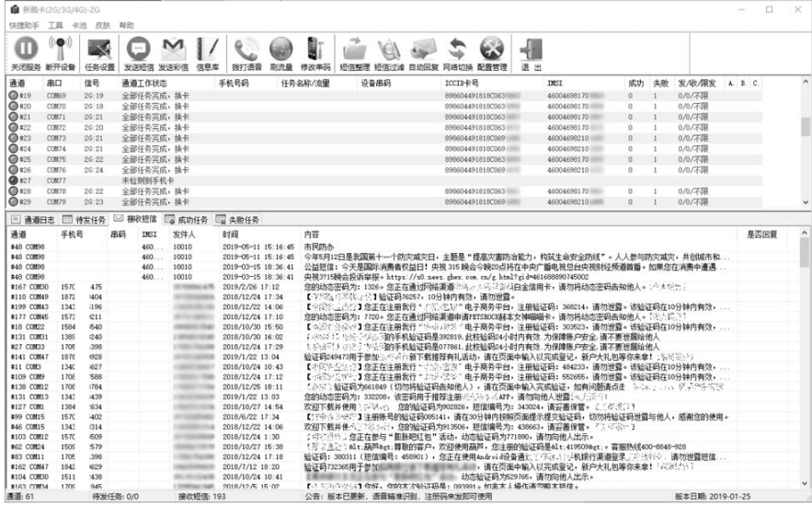The width and height of the screenshot is (812, 506).
Task: Click the 断开设备 antenna icon
Action: pos(60,49)
